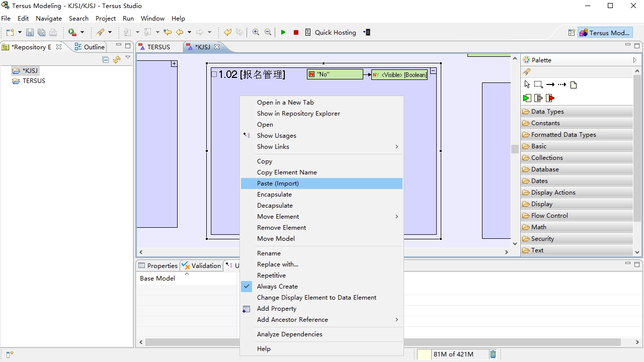Choose Paste (Import) from context menu
The image size is (644, 362).
click(322, 184)
